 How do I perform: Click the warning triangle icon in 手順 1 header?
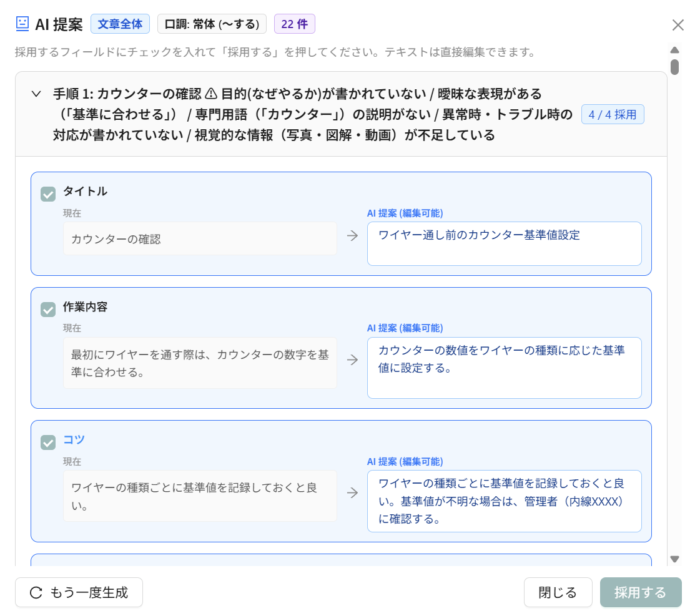click(x=210, y=94)
